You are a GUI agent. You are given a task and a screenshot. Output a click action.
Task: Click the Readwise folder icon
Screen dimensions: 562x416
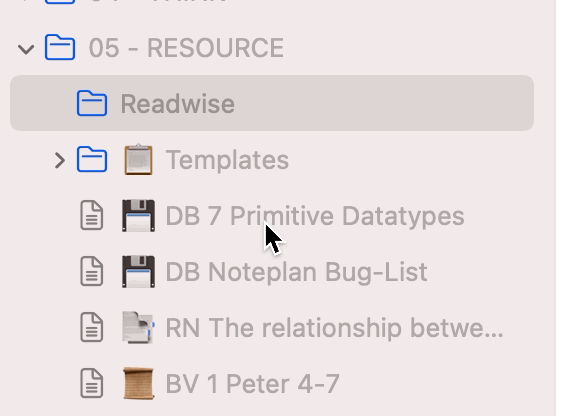click(x=92, y=103)
